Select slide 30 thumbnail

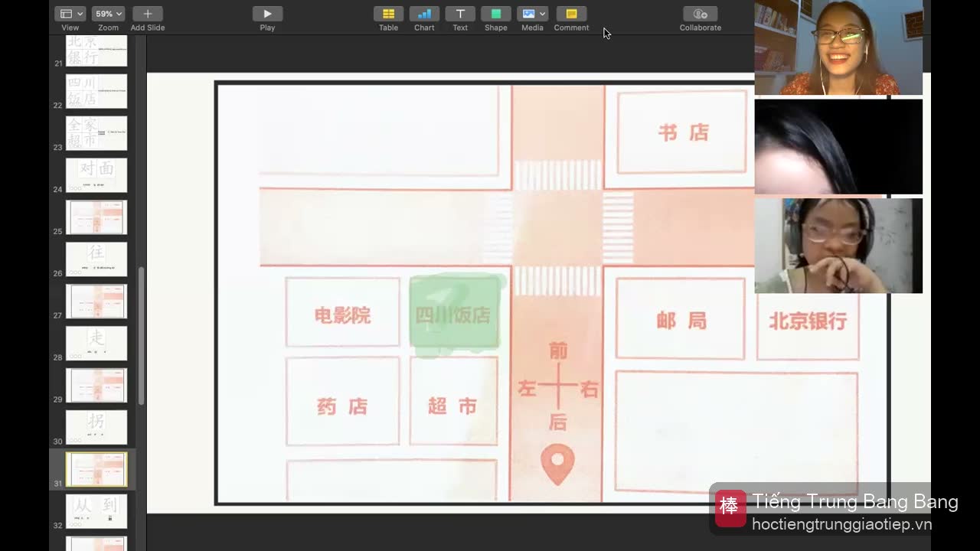96,428
